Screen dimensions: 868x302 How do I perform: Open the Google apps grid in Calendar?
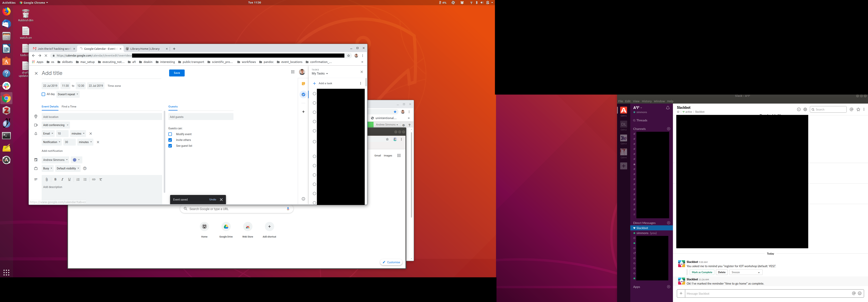293,72
